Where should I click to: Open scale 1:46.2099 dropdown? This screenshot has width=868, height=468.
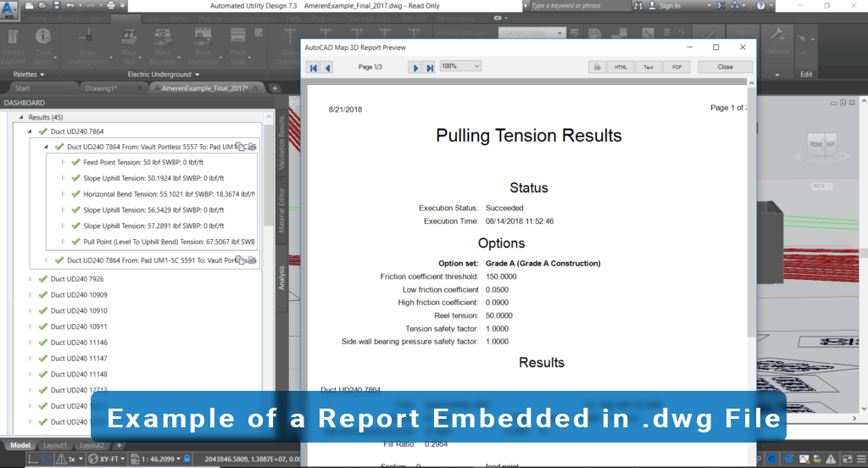coord(157,459)
